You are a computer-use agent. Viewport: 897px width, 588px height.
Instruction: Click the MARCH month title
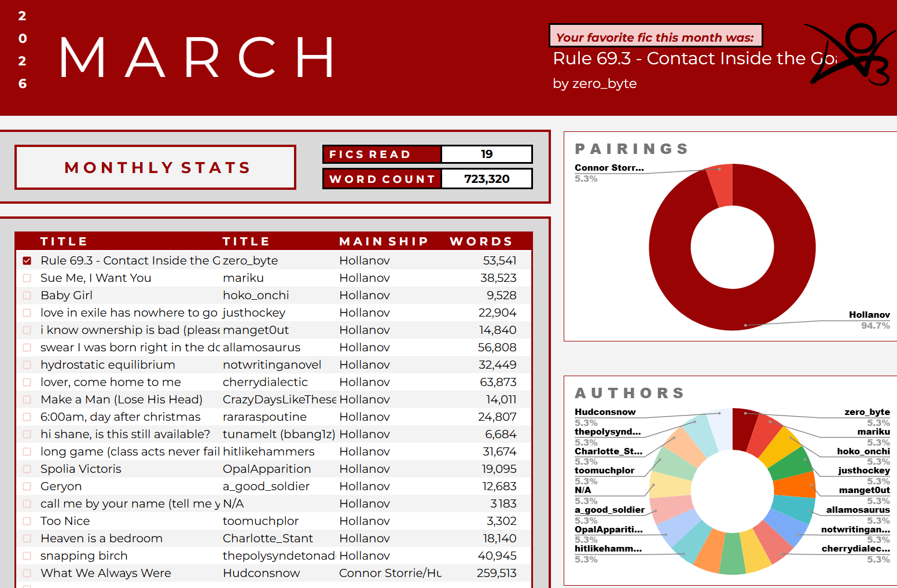click(x=198, y=57)
